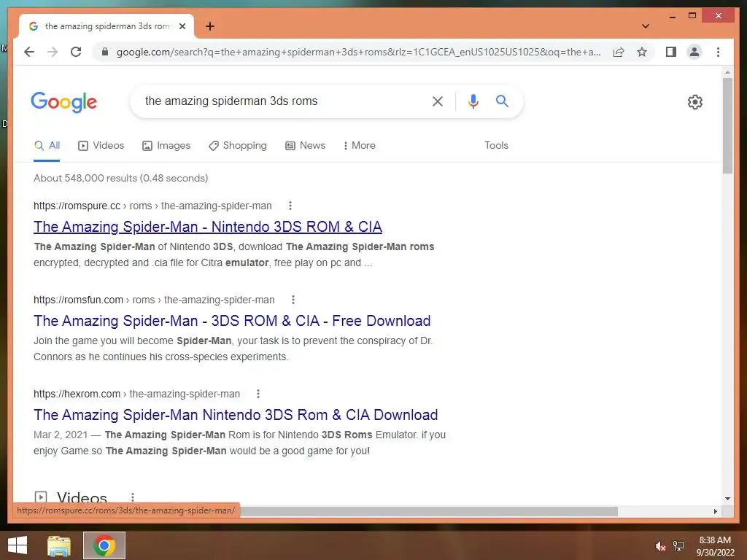747x560 pixels.
Task: Open search Tools filters
Action: (496, 146)
